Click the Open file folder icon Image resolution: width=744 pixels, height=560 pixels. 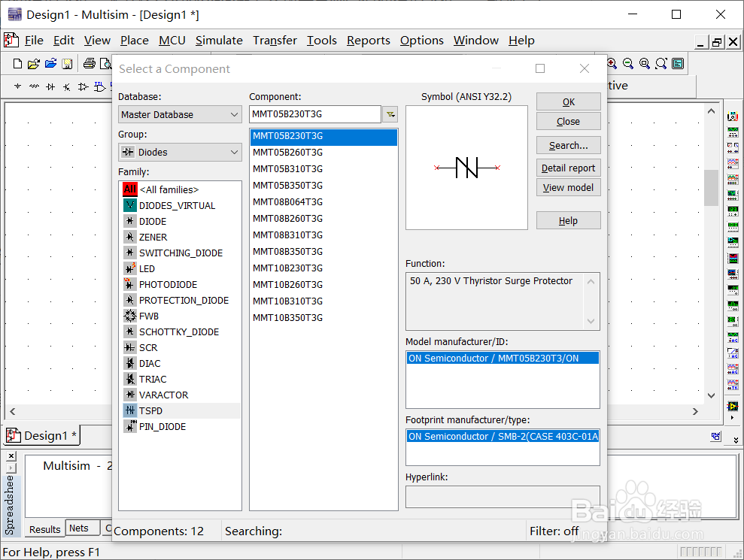coord(34,64)
